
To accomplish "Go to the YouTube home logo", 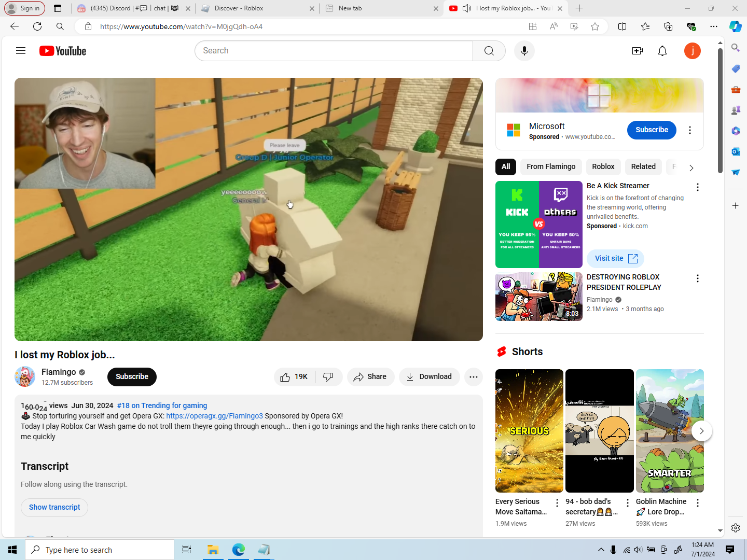I will [x=63, y=51].
